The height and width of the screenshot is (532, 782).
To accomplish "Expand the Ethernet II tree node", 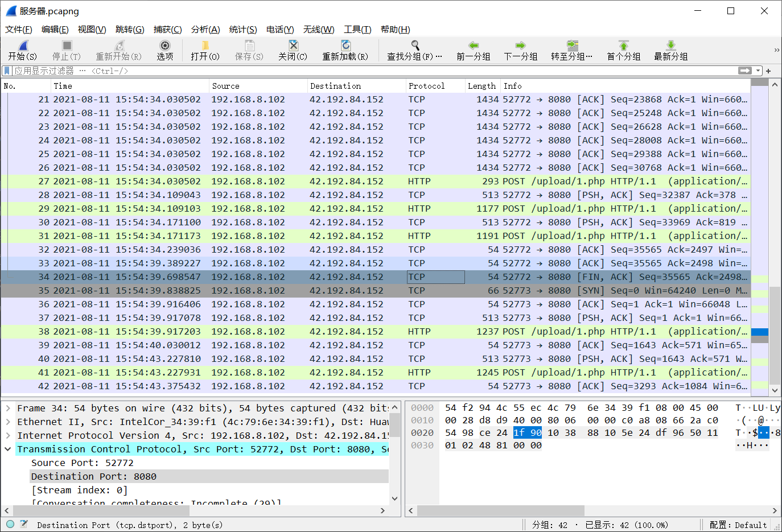I will (8, 422).
